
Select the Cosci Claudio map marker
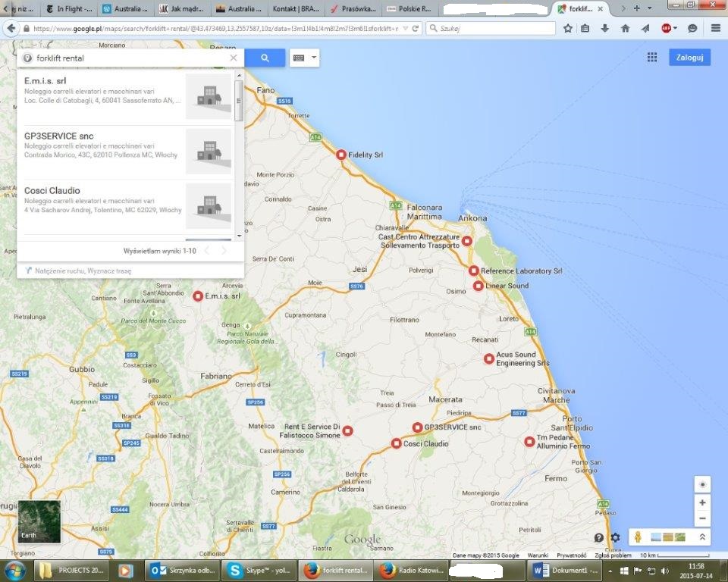click(396, 443)
